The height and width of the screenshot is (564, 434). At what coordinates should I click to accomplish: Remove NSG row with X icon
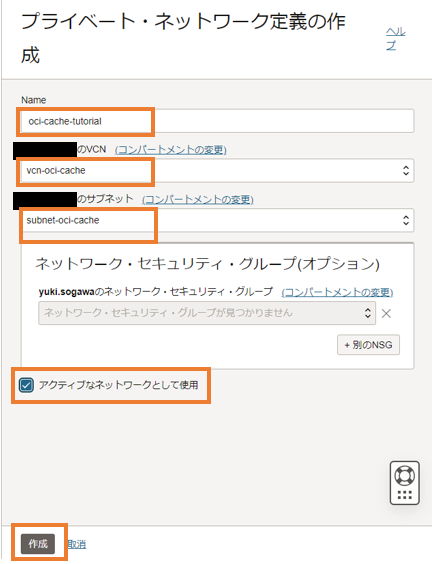click(386, 314)
